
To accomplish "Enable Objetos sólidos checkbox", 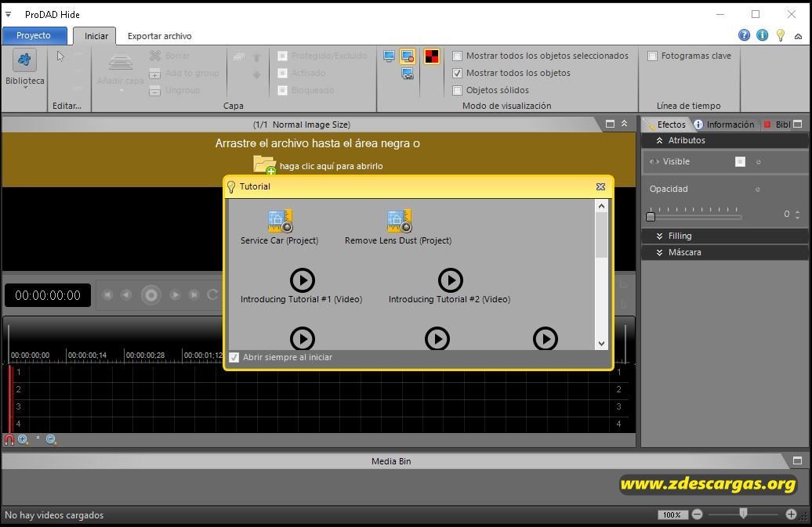I will [457, 91].
